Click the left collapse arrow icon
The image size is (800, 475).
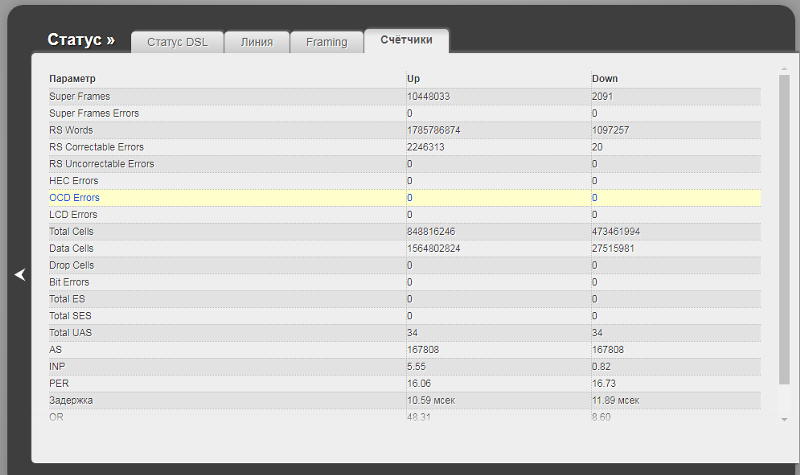pyautogui.click(x=19, y=275)
